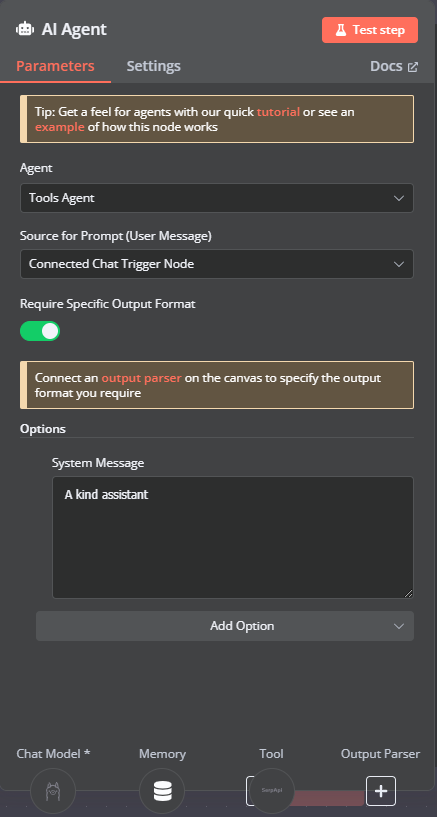Click the Options section header
Image resolution: width=437 pixels, height=817 pixels.
(x=43, y=429)
